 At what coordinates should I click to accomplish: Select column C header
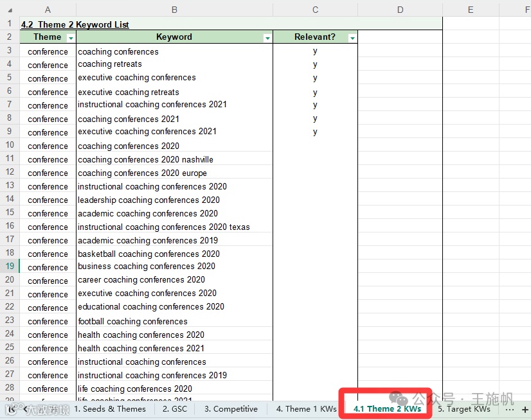click(x=315, y=10)
